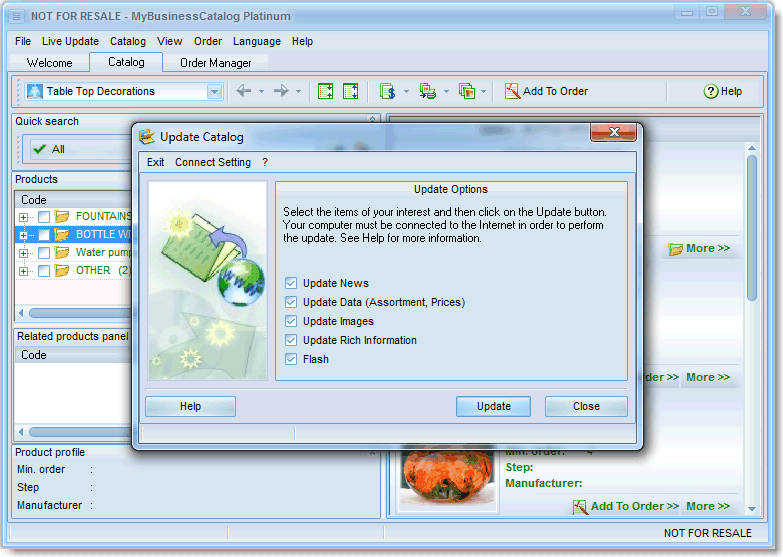This screenshot has width=783, height=557.
Task: Open the forward arrow history dropdown
Action: pos(298,91)
